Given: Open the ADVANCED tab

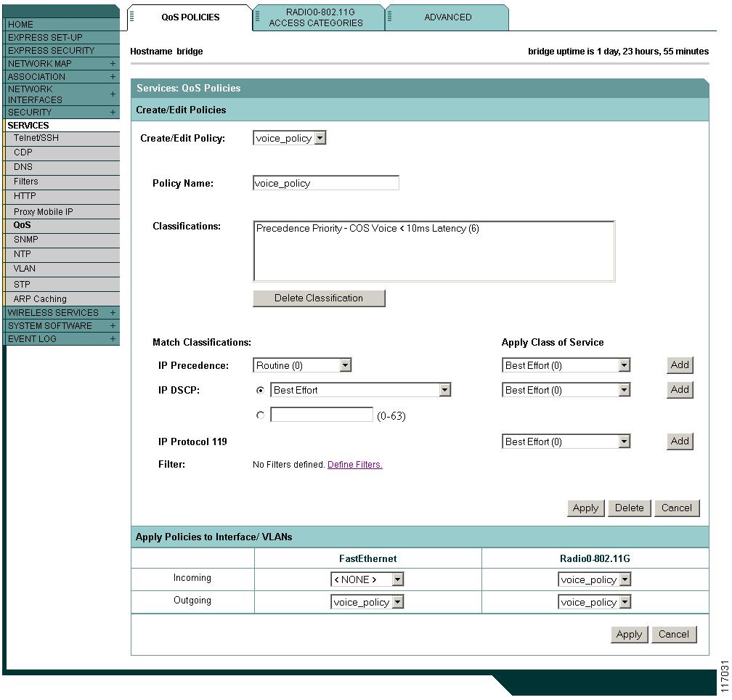Looking at the screenshot, I should [447, 17].
